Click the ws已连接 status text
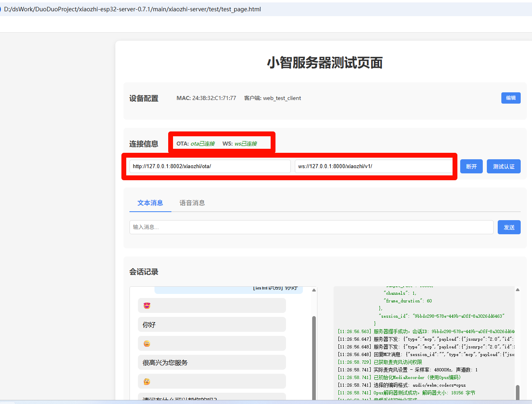The image size is (532, 404). click(246, 144)
